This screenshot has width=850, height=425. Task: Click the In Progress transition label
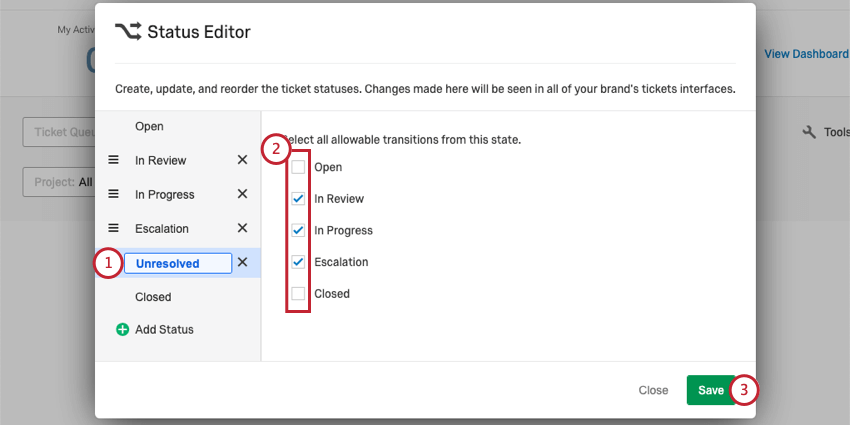(343, 230)
